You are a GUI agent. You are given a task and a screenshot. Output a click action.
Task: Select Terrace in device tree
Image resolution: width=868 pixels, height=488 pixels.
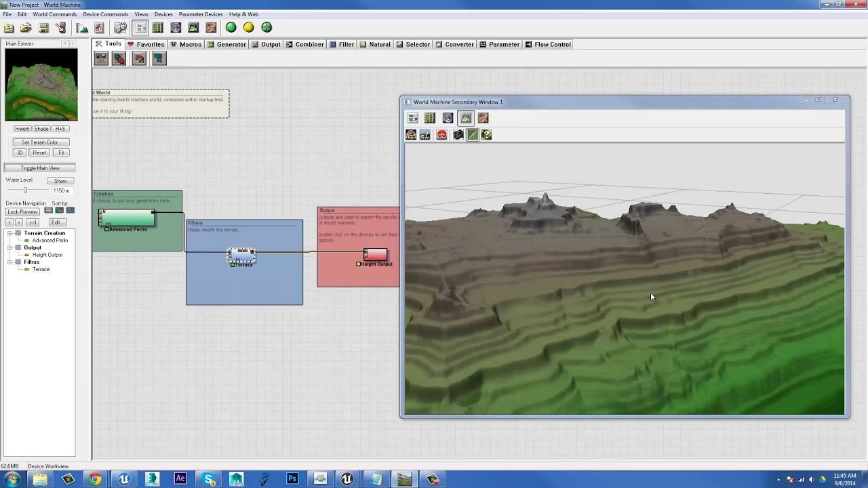click(x=41, y=270)
